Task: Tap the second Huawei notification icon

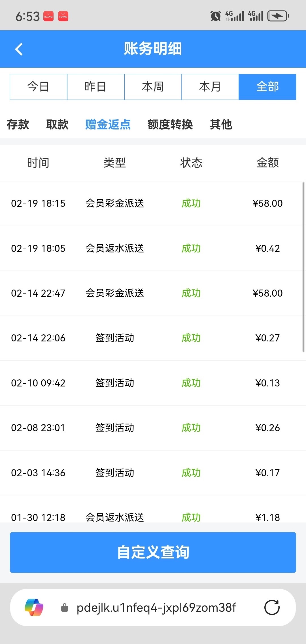Action: [x=63, y=16]
